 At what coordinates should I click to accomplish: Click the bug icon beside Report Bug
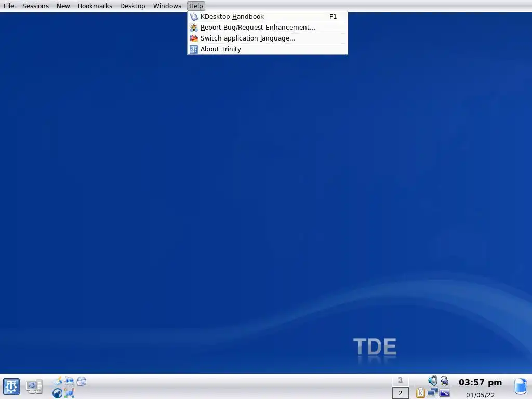coord(194,28)
